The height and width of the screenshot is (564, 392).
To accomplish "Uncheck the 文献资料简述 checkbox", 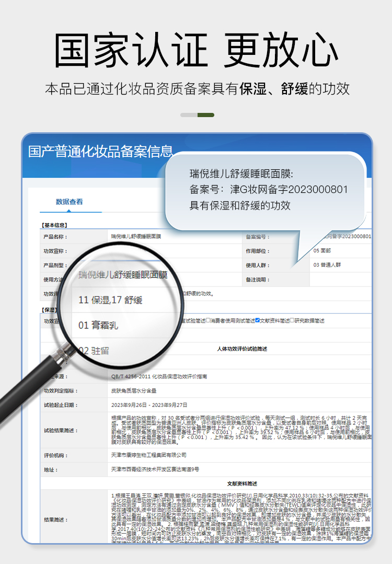I will (258, 320).
